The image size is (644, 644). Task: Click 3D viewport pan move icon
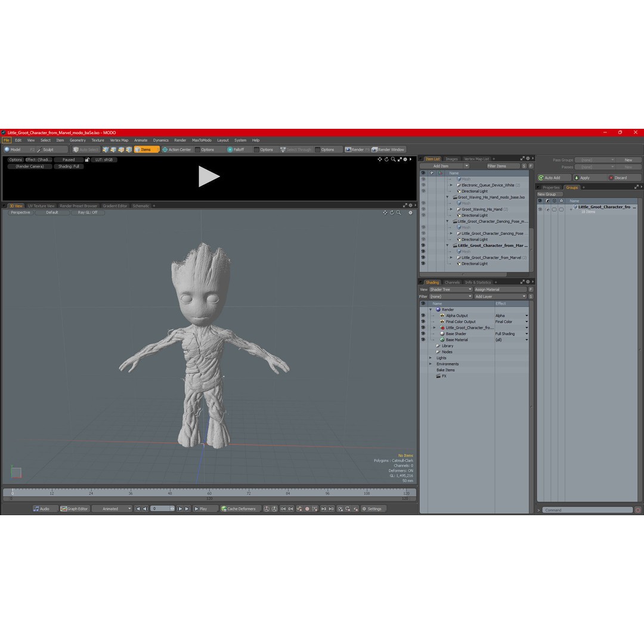tap(385, 213)
